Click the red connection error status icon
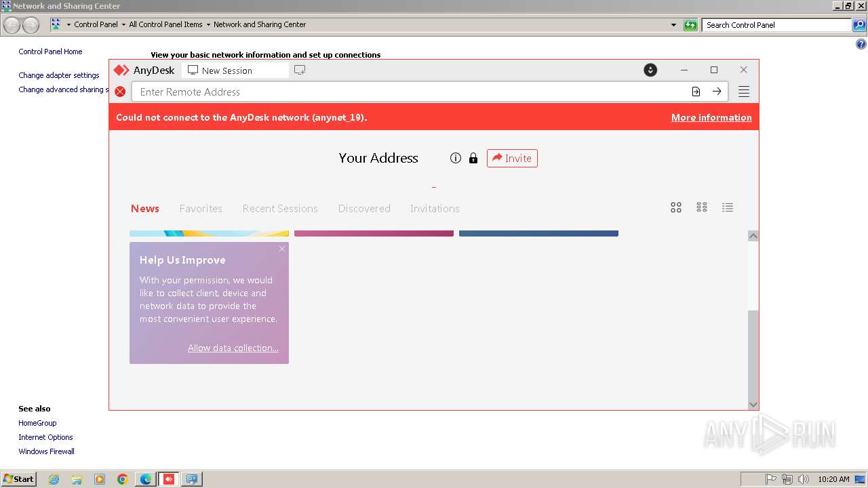This screenshot has width=868, height=488. tap(120, 91)
